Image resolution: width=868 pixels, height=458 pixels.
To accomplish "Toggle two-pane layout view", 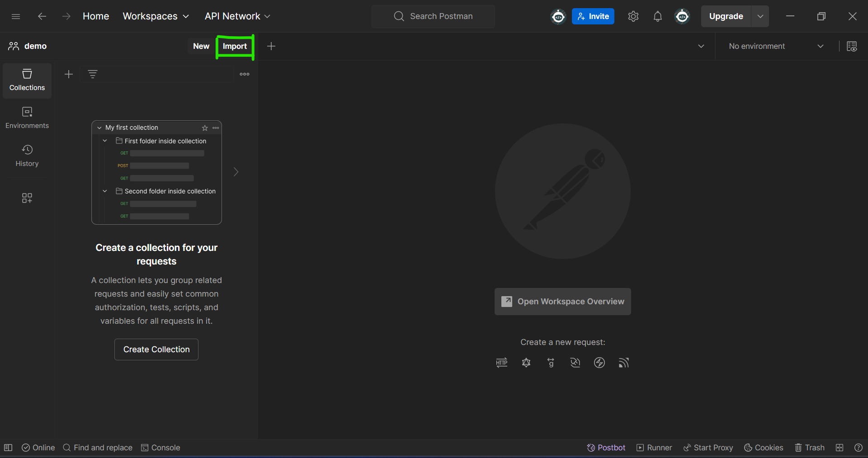I will [840, 448].
